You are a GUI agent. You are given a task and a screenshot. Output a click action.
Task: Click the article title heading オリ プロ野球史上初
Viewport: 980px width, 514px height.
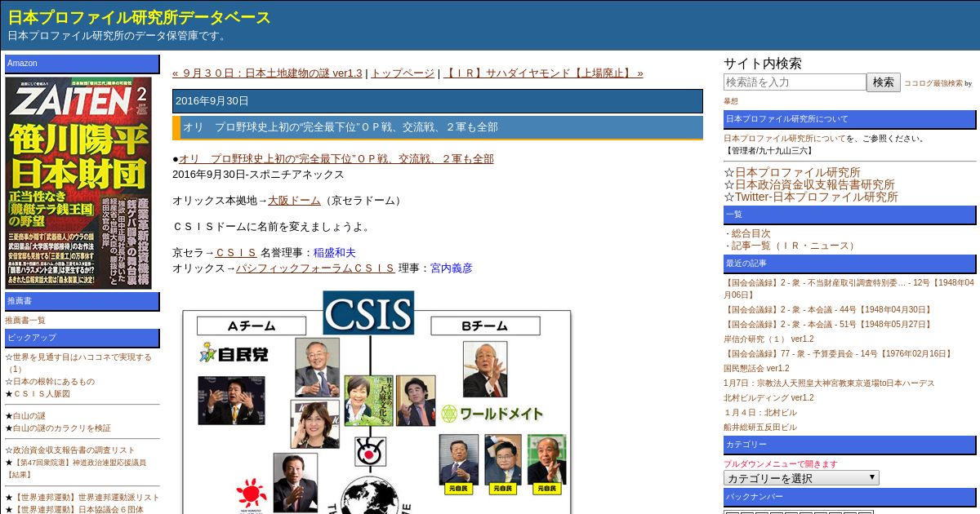point(438,127)
